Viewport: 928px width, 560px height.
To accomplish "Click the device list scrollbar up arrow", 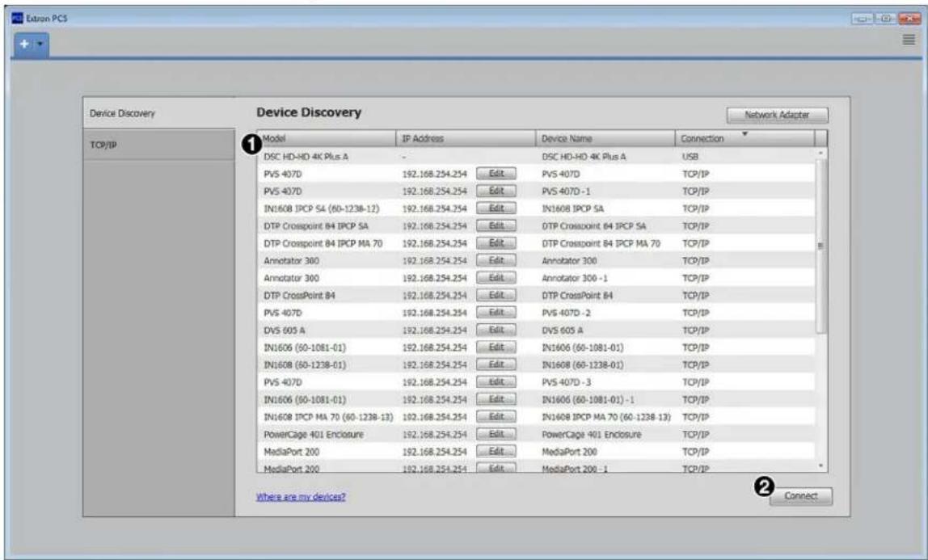I will [820, 154].
